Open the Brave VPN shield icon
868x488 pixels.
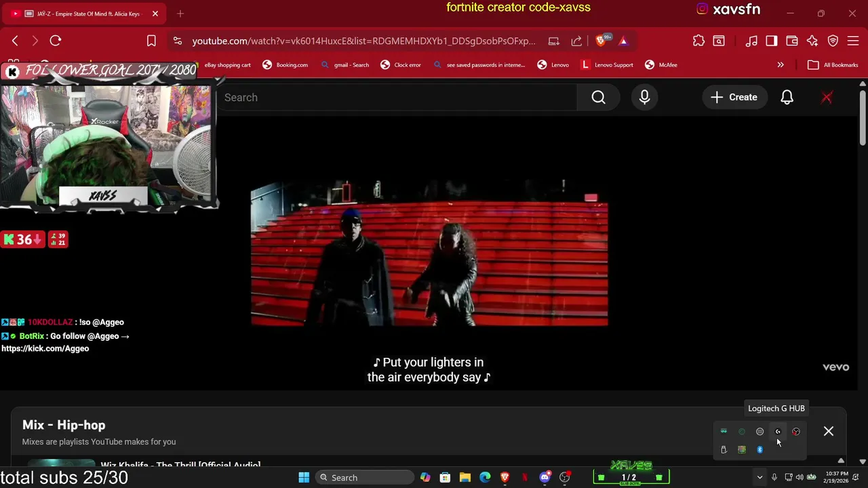pyautogui.click(x=833, y=41)
